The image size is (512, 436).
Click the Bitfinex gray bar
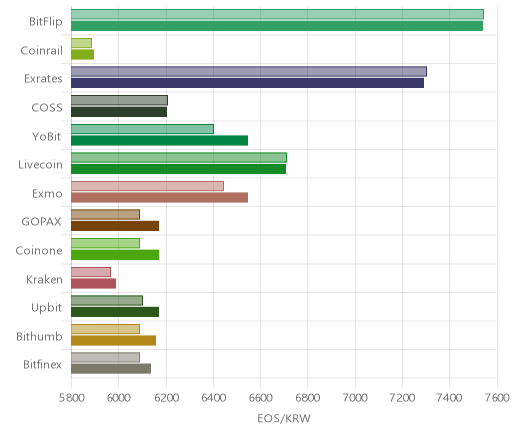pyautogui.click(x=111, y=369)
